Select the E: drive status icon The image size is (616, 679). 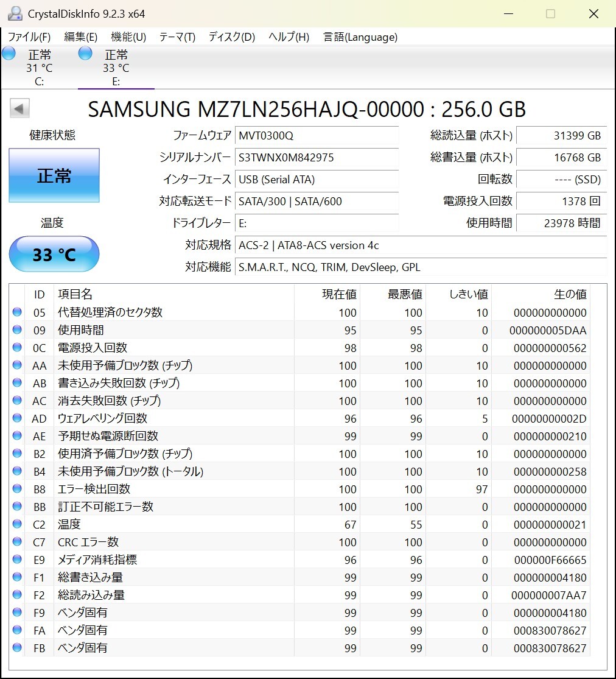(85, 54)
